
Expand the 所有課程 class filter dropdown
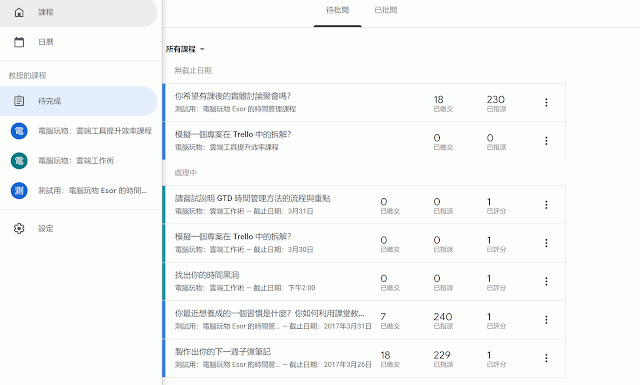coord(185,49)
